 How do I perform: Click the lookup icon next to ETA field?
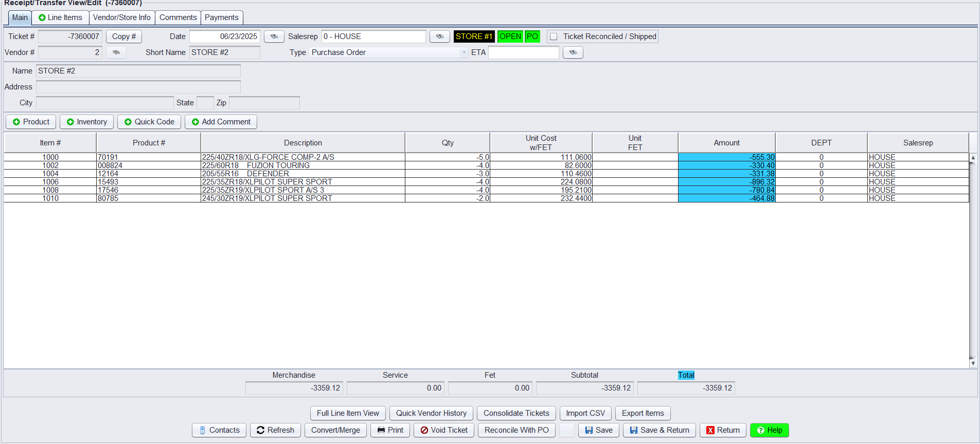573,52
